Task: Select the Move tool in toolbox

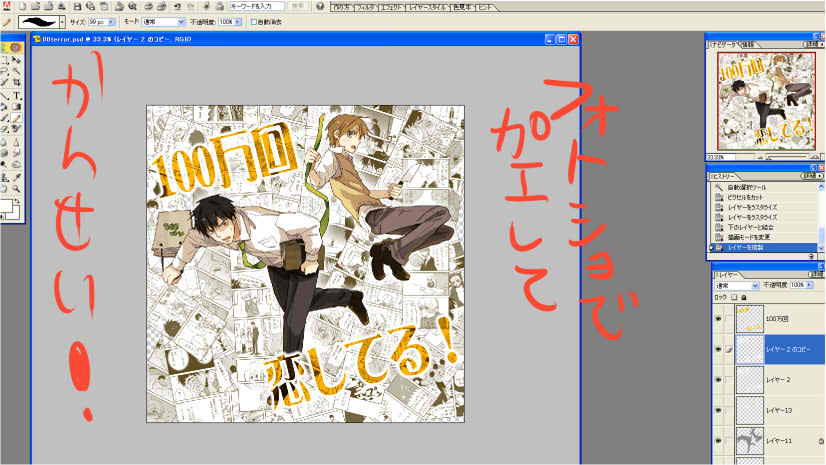Action: click(x=16, y=59)
